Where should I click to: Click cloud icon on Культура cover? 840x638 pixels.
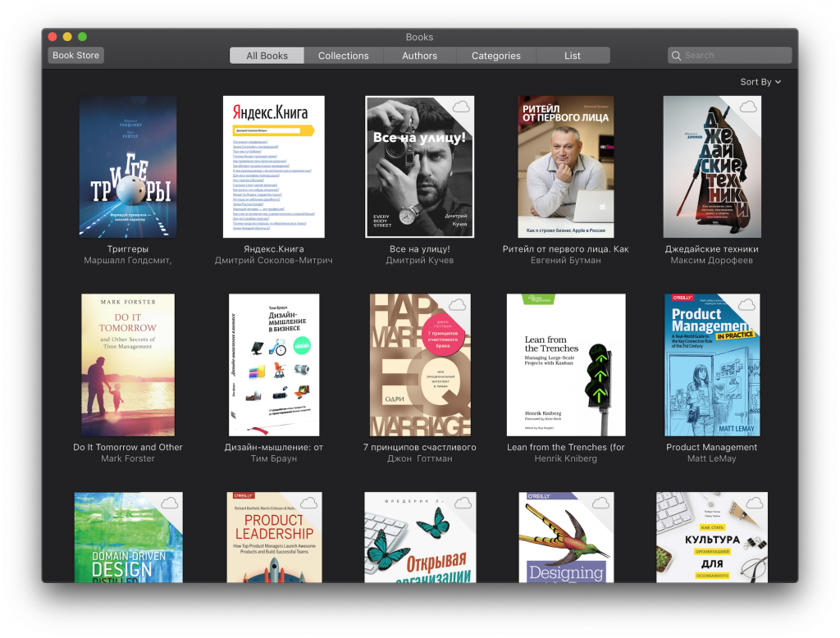coord(755,503)
